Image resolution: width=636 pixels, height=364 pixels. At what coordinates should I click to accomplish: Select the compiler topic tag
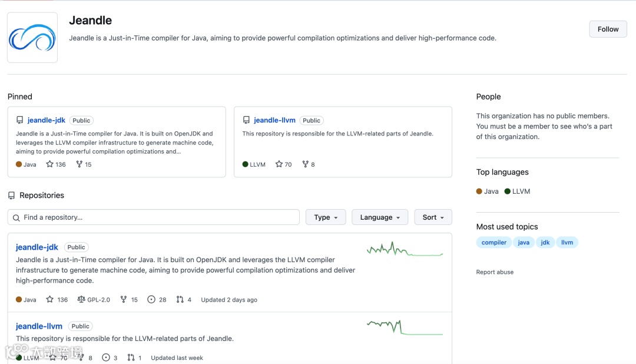[x=493, y=242]
